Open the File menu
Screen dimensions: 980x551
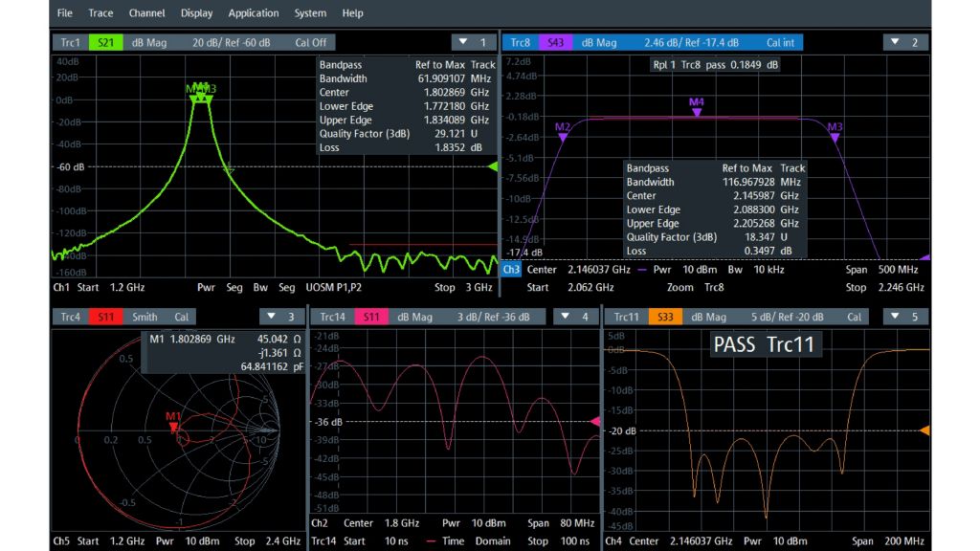click(x=64, y=13)
